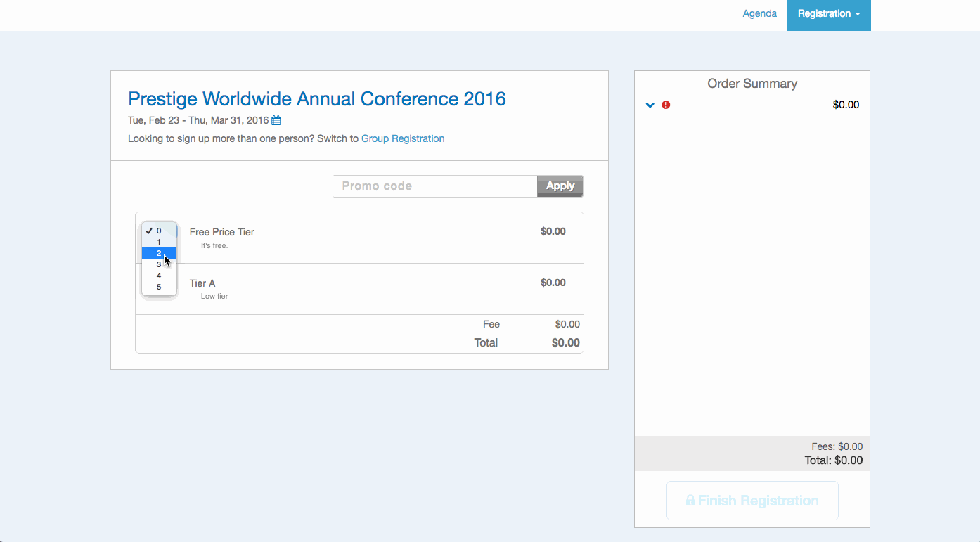Open the Prestige Worldwide Annual Conference 2016 title link

316,98
